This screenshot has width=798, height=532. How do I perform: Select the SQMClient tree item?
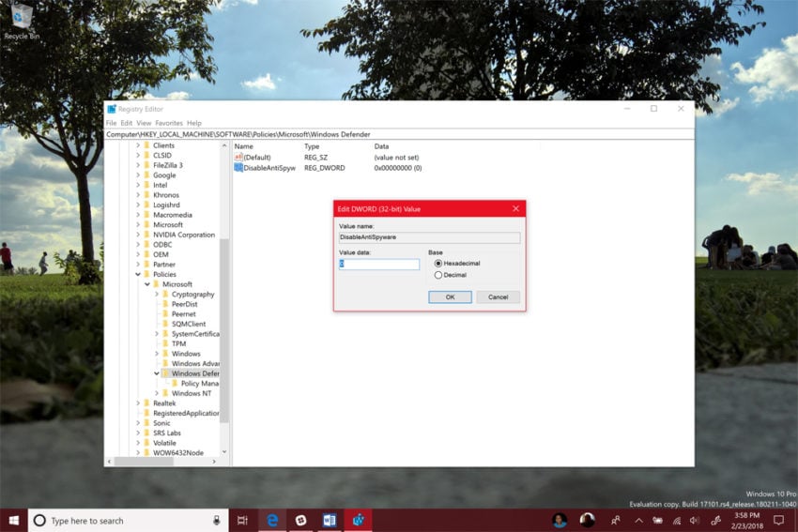pyautogui.click(x=189, y=324)
